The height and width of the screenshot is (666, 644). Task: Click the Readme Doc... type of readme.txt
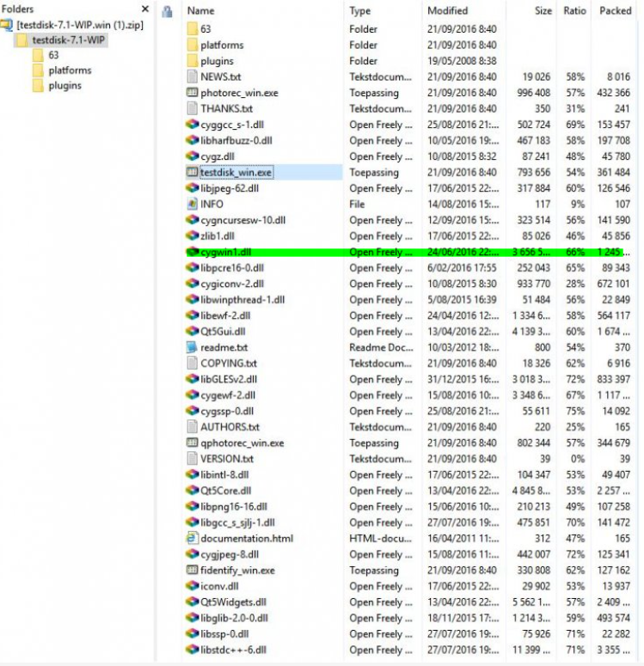point(381,347)
